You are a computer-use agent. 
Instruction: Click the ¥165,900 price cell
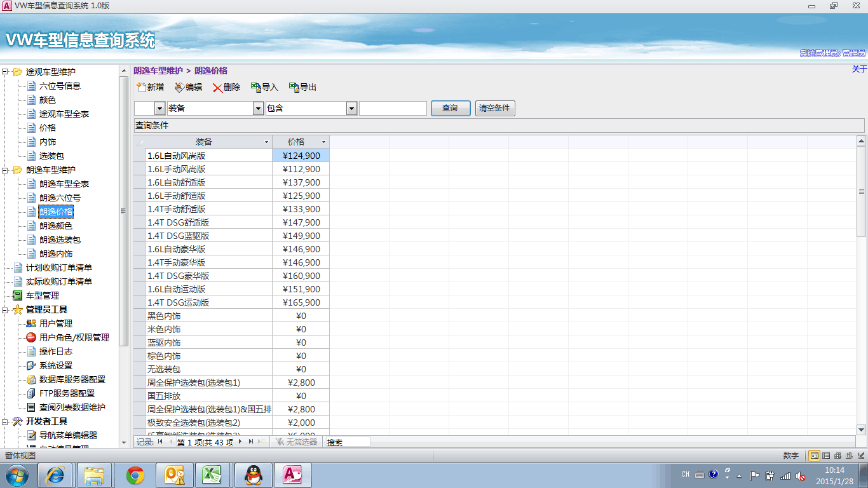tap(301, 302)
